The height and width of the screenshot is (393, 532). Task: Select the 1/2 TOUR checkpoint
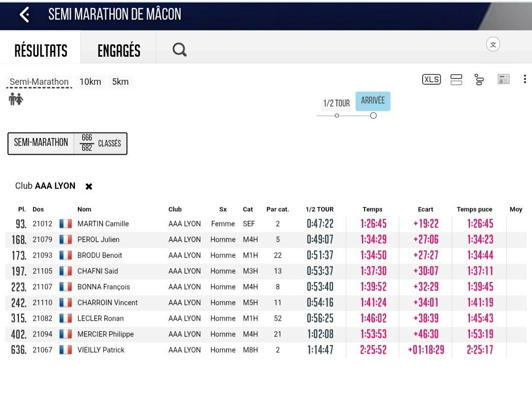336,103
